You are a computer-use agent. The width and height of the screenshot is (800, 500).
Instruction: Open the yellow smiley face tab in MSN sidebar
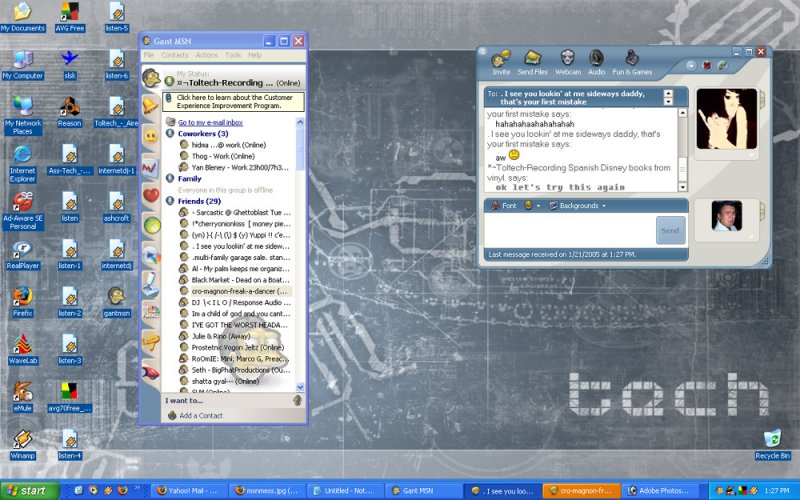point(151,137)
